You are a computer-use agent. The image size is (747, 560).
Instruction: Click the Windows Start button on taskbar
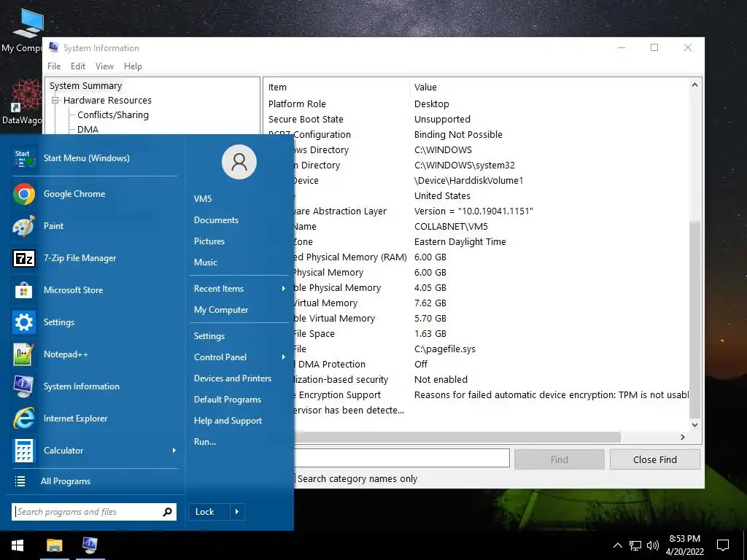[18, 545]
